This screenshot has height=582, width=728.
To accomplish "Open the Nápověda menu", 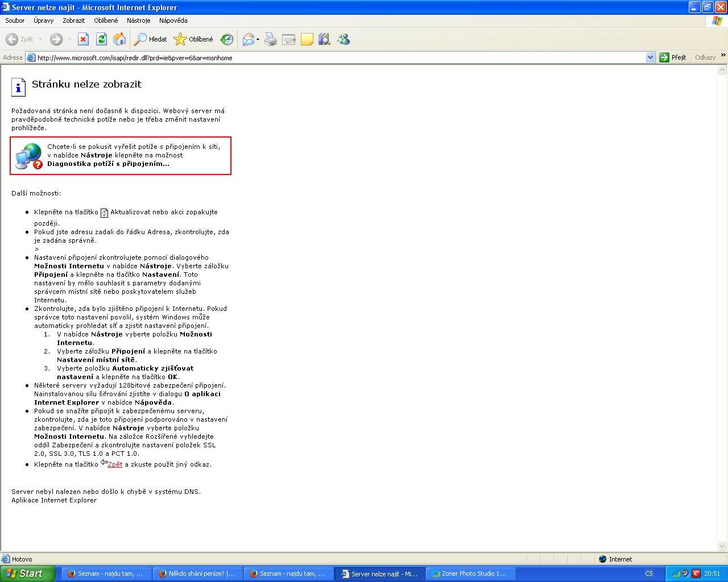I will [x=173, y=20].
